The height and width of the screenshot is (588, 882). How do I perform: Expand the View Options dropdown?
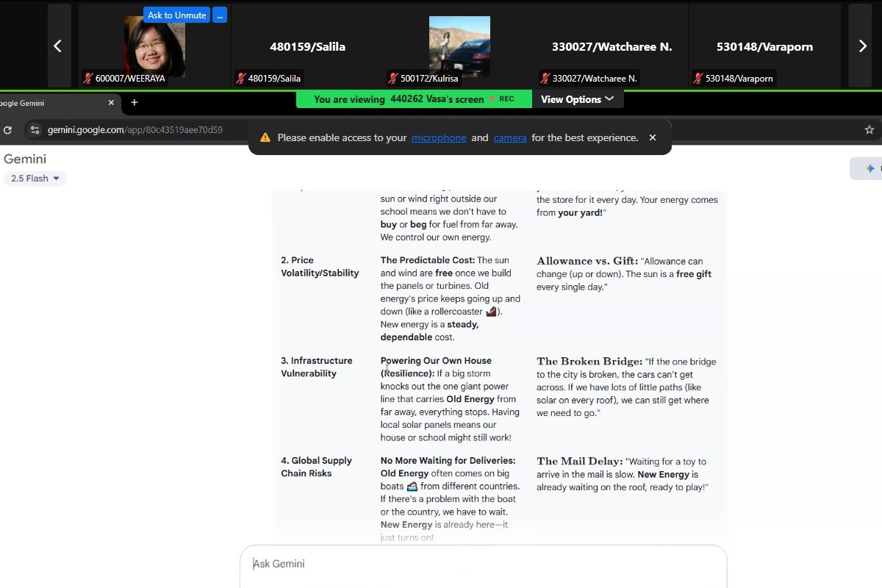577,99
